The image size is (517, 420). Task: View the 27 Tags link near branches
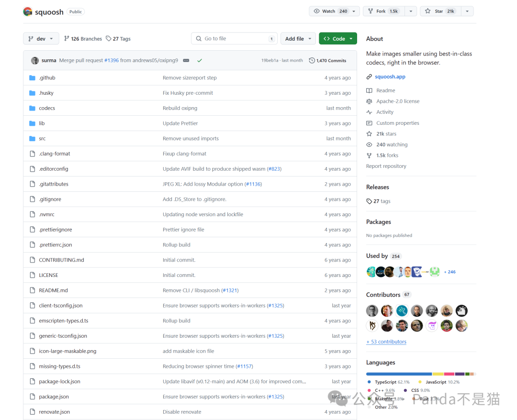[118, 39]
